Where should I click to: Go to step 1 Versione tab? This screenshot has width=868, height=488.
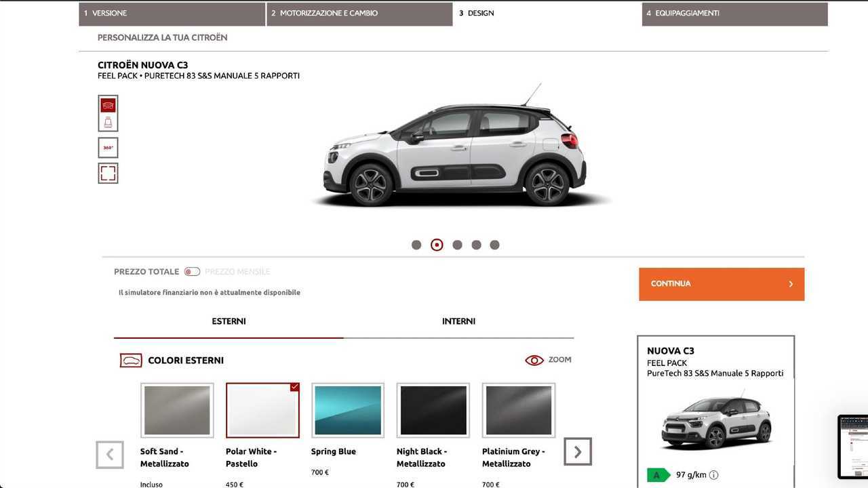coord(172,14)
